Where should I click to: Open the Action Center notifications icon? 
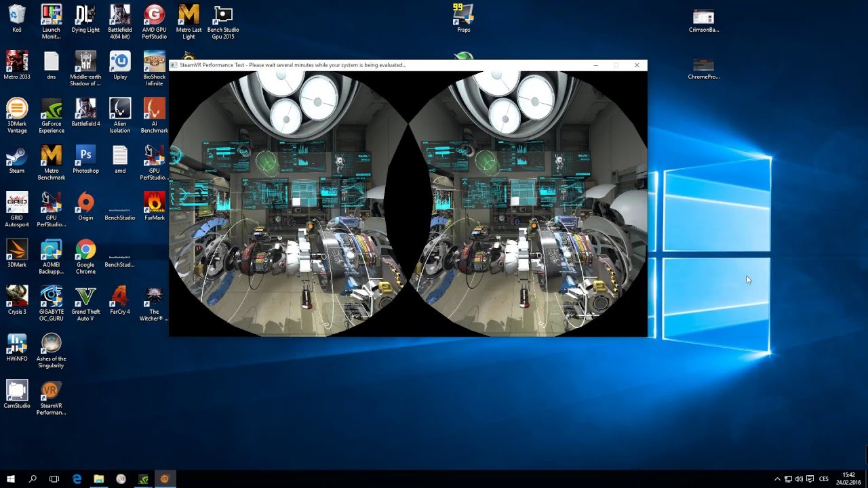(x=809, y=479)
